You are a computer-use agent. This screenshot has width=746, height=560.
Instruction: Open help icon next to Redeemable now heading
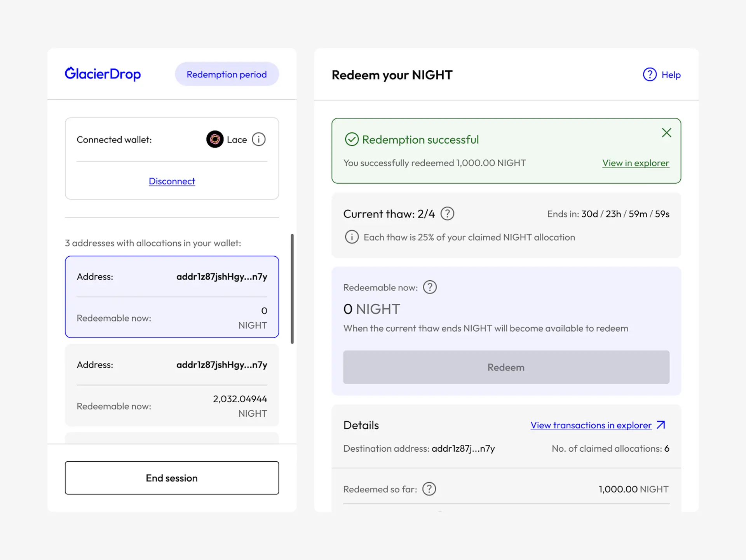click(430, 287)
